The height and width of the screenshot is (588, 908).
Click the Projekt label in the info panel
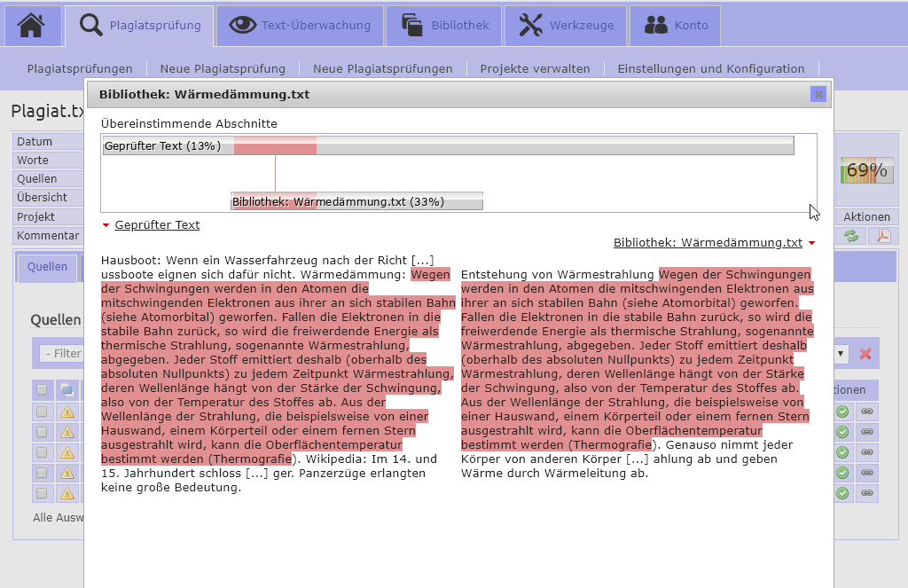pyautogui.click(x=35, y=216)
